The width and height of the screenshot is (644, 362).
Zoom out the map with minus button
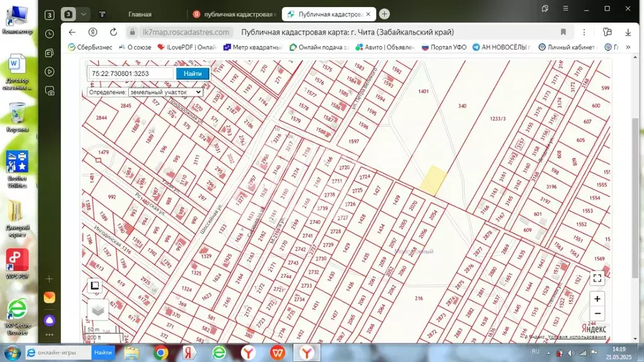(x=597, y=314)
